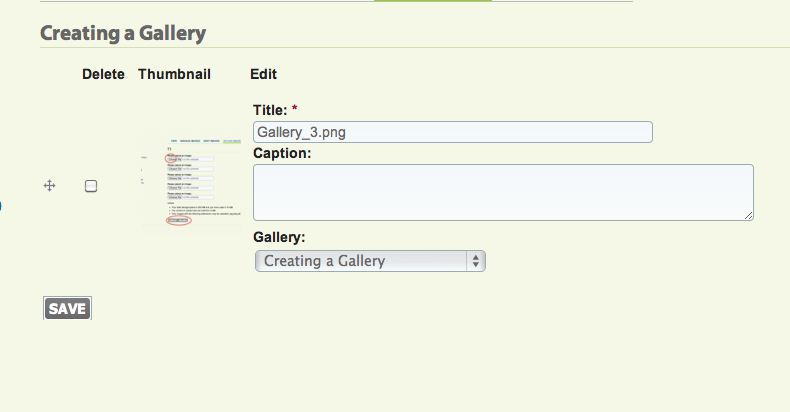Open the Gallery dropdown showing Creating a Gallery
This screenshot has height=412, width=790.
point(370,261)
